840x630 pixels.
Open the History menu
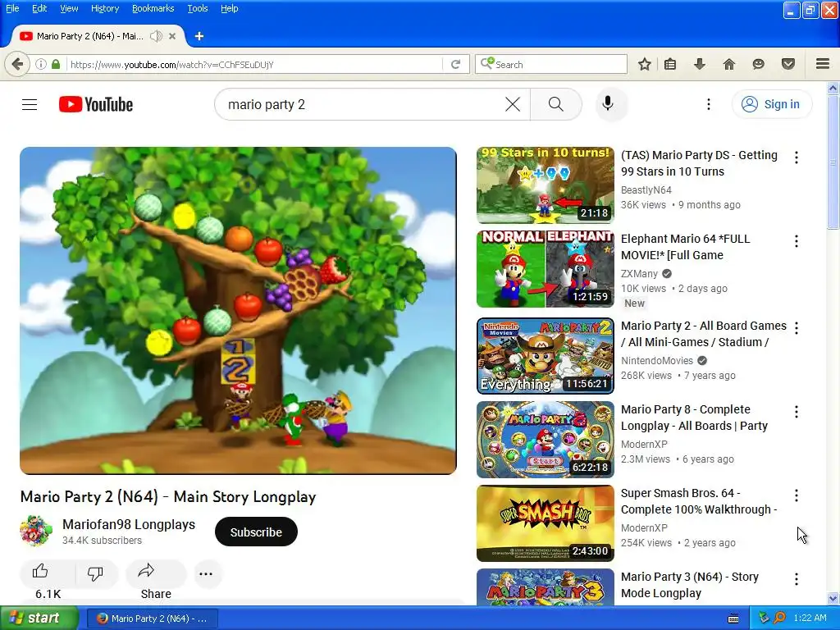click(x=104, y=8)
